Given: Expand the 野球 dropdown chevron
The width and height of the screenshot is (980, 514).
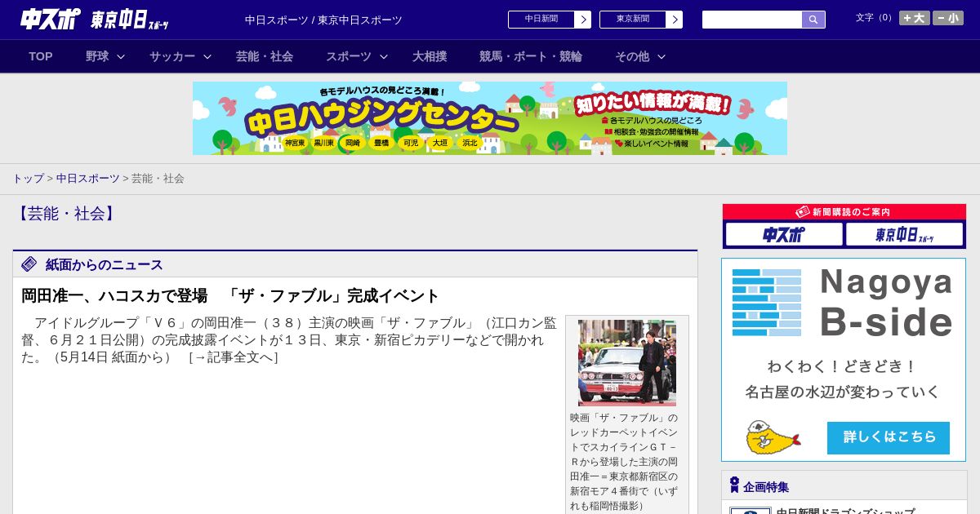Looking at the screenshot, I should click(x=121, y=56).
